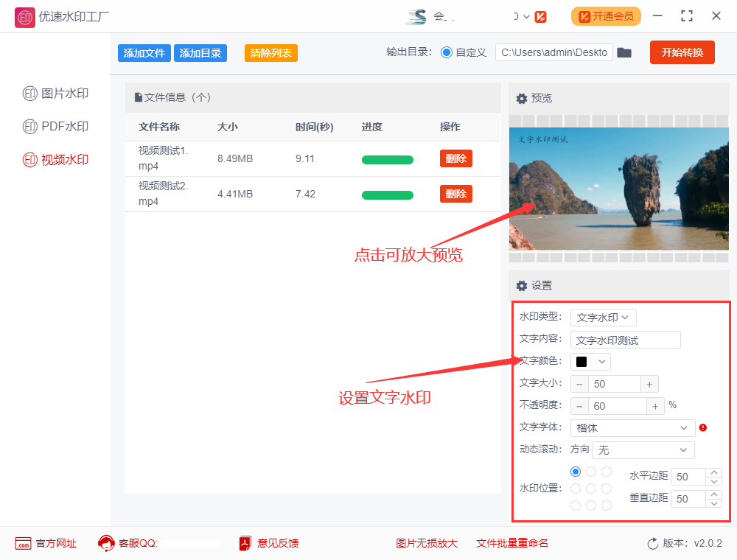
Task: Open the output directory folder browser icon
Action: (624, 52)
